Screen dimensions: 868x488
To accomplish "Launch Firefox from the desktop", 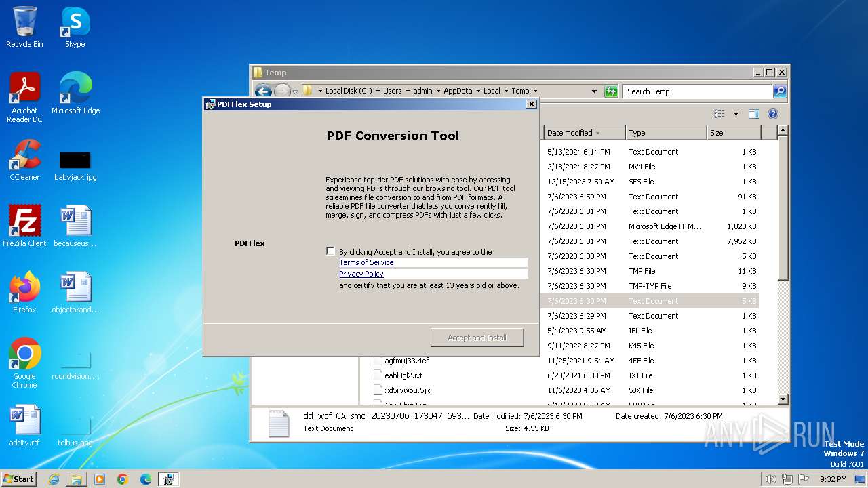I will click(x=24, y=292).
